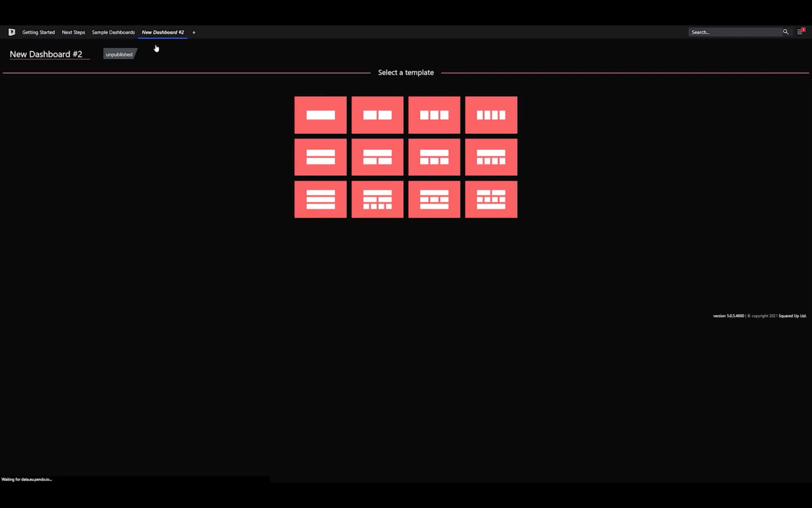Click the 'Select a template' heading
The image size is (812, 508).
tap(406, 73)
